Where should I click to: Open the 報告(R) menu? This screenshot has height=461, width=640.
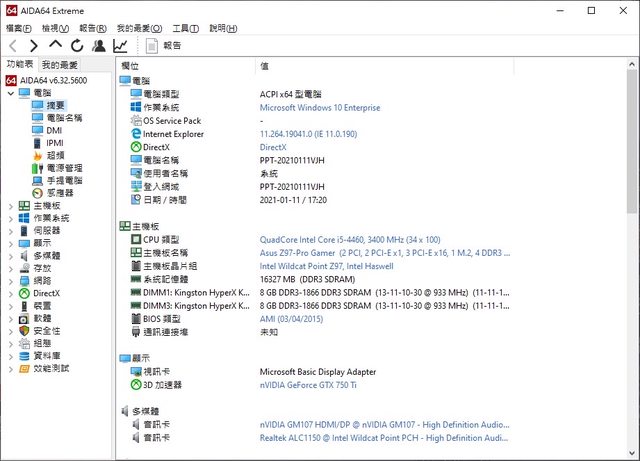point(93,28)
